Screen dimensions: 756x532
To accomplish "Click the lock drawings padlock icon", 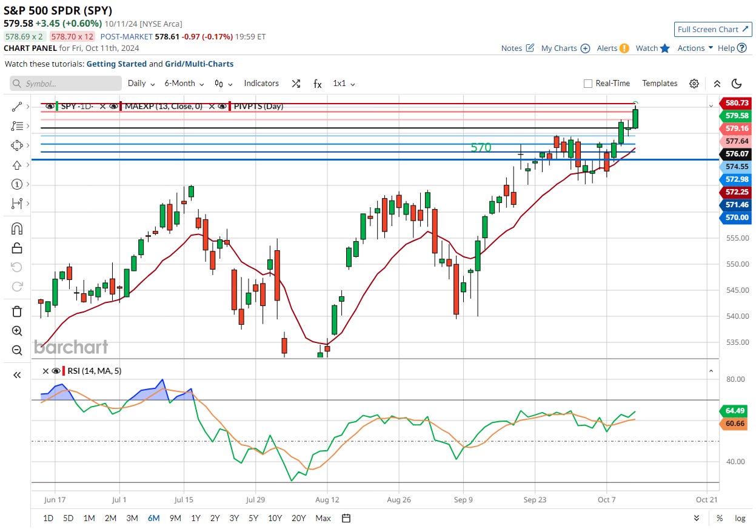I will [x=17, y=248].
